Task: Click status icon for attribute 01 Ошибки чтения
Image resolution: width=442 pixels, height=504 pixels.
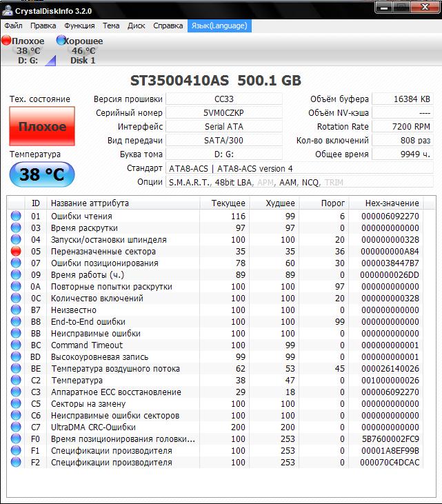Action: point(16,216)
